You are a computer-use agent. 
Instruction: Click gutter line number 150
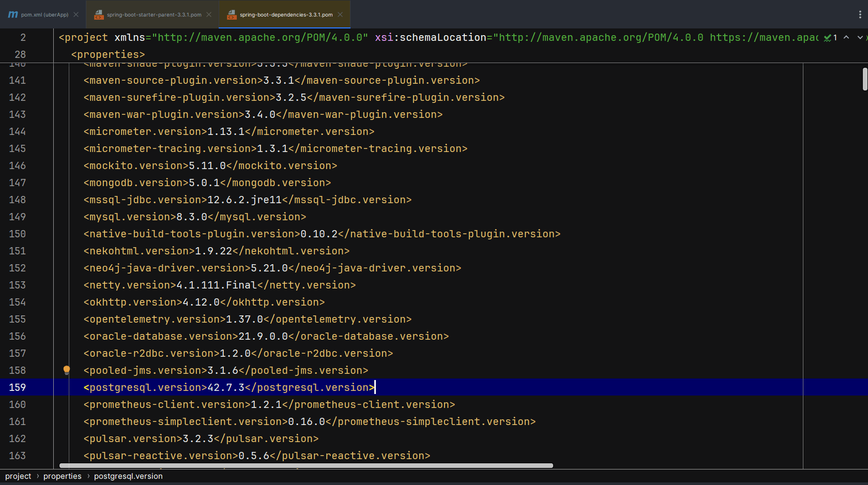coord(17,234)
